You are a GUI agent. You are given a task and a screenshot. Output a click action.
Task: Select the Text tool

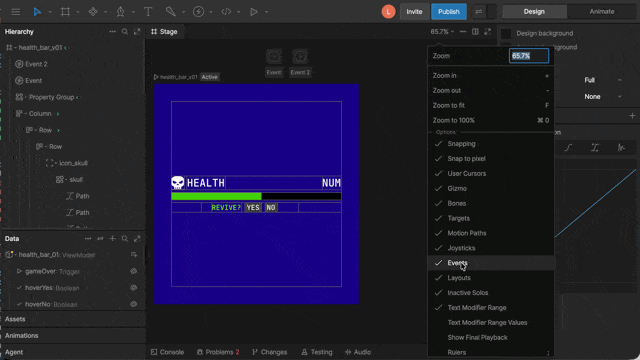click(148, 12)
